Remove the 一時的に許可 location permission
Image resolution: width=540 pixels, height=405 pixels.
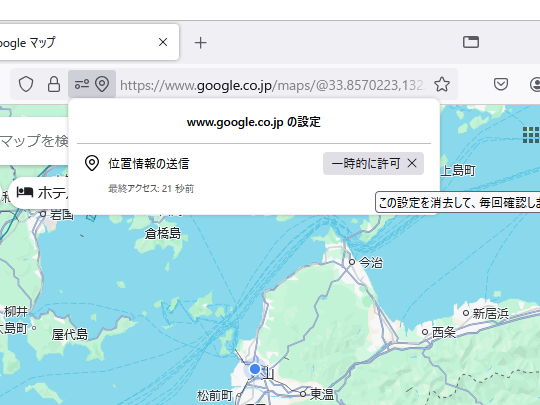(412, 163)
